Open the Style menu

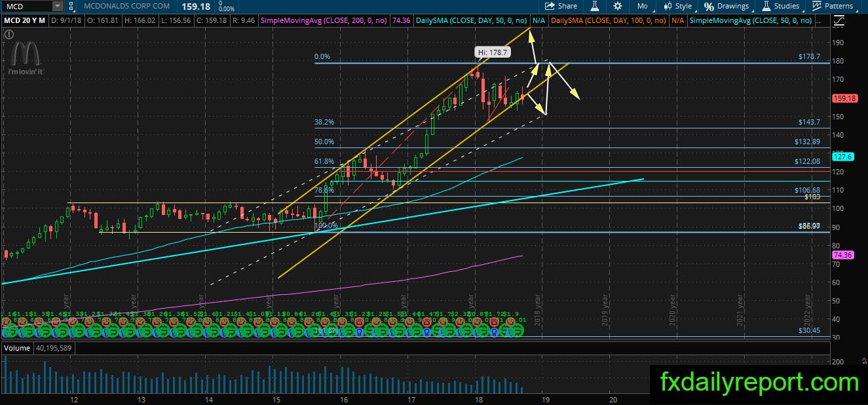click(x=678, y=6)
